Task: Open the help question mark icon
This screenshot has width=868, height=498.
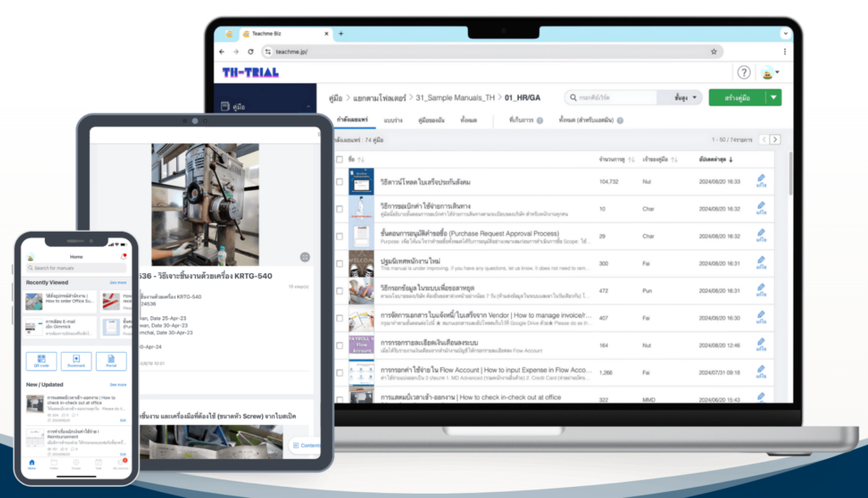Action: point(743,72)
